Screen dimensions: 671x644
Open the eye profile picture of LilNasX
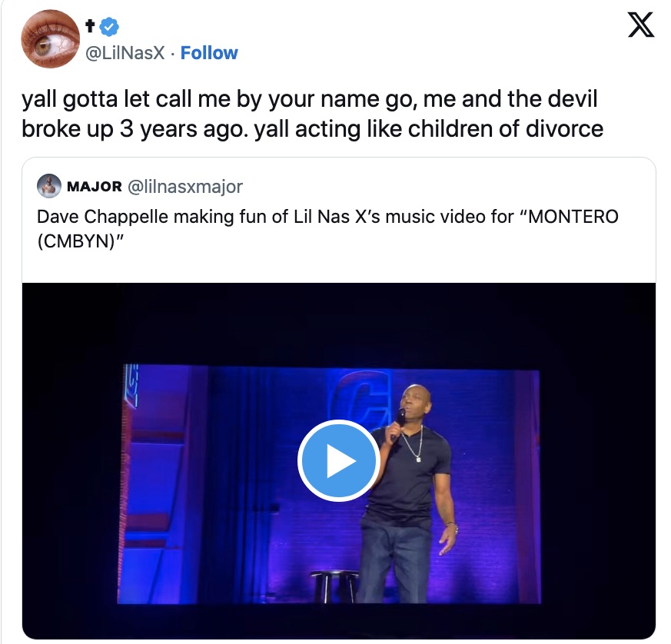pos(51,40)
